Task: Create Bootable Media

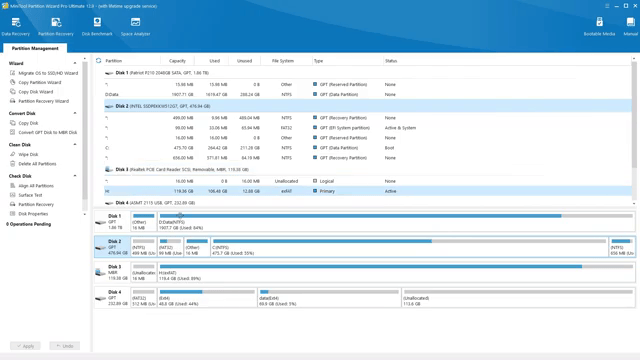Action: (x=599, y=27)
